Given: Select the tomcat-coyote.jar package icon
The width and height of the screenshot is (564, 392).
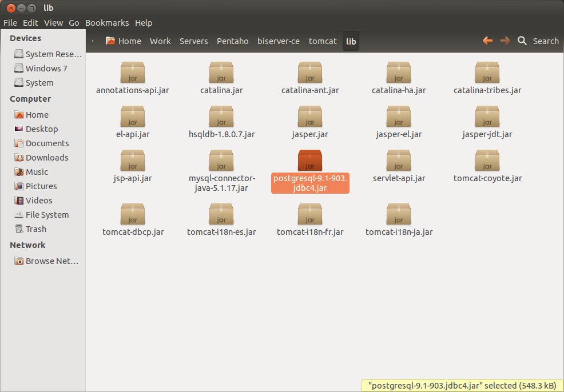Looking at the screenshot, I should [487, 160].
